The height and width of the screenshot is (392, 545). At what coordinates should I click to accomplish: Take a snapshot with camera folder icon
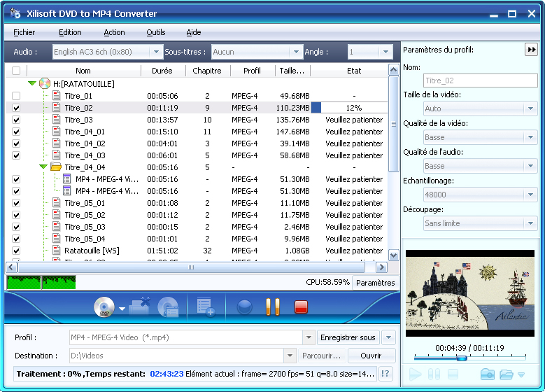(488, 374)
